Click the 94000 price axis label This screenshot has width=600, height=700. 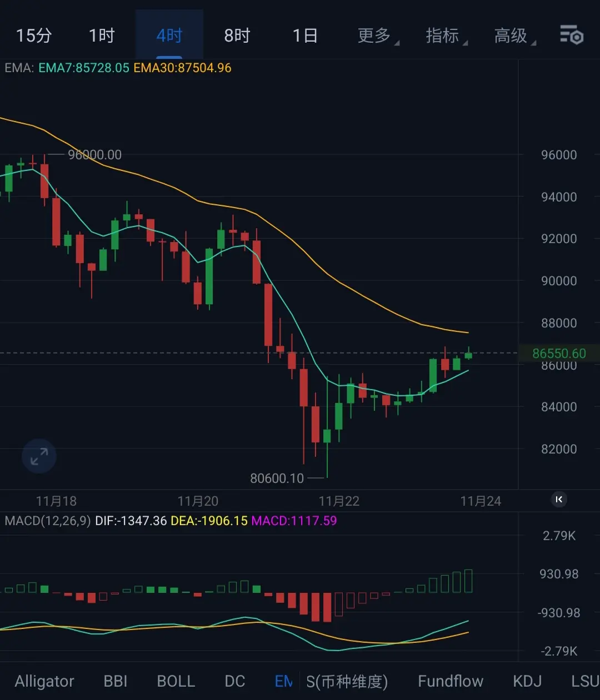(x=559, y=197)
